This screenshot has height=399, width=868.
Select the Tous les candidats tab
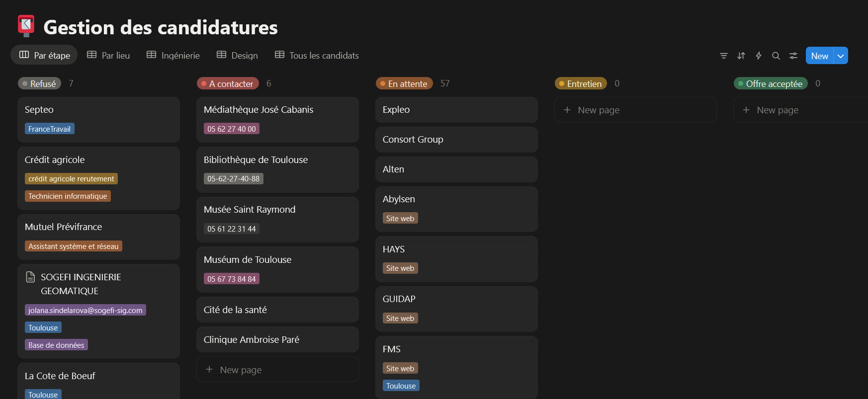click(317, 55)
